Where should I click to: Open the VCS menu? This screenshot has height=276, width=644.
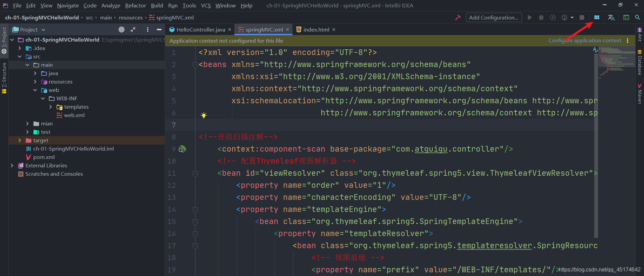(x=205, y=5)
